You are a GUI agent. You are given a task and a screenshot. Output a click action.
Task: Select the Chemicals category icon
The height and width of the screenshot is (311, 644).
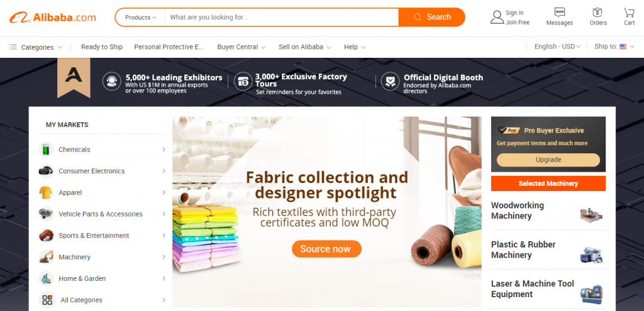pos(47,150)
